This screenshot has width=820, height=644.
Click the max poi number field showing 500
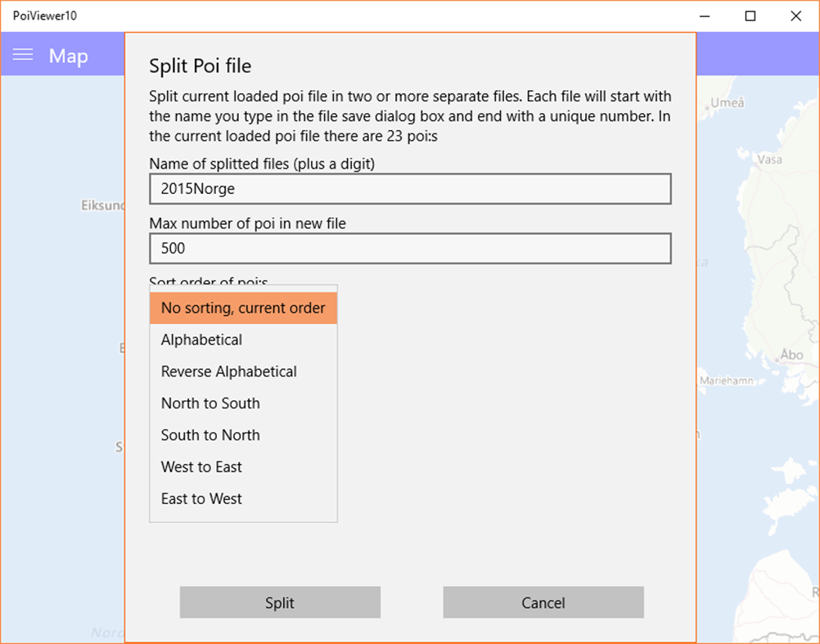[x=409, y=248]
